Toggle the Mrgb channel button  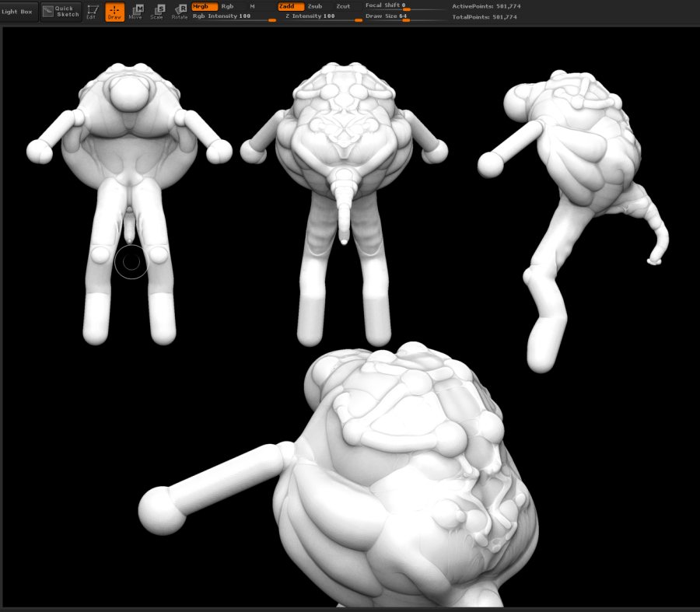205,7
